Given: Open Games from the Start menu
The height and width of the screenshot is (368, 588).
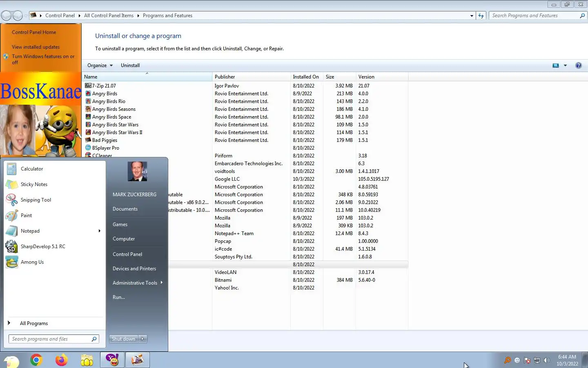Looking at the screenshot, I should pyautogui.click(x=120, y=224).
